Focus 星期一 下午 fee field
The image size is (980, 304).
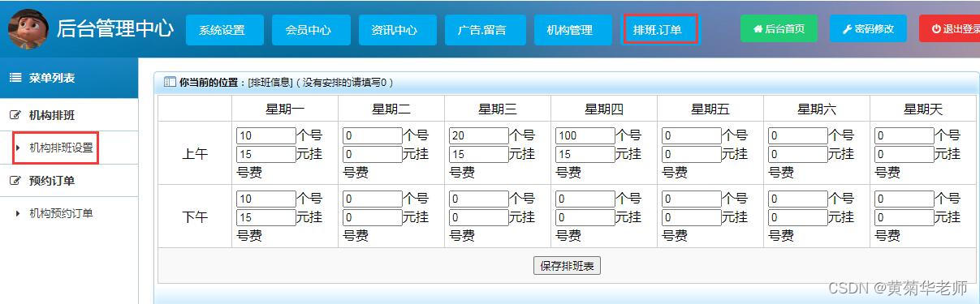pos(266,217)
